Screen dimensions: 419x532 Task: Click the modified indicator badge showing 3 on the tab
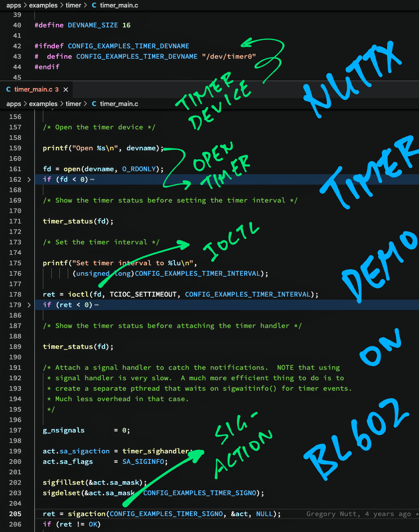click(58, 90)
